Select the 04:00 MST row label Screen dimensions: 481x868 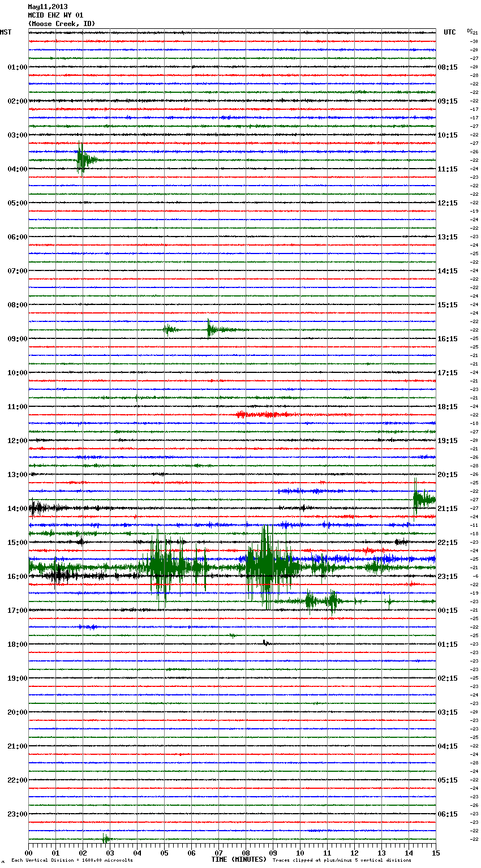(x=18, y=169)
